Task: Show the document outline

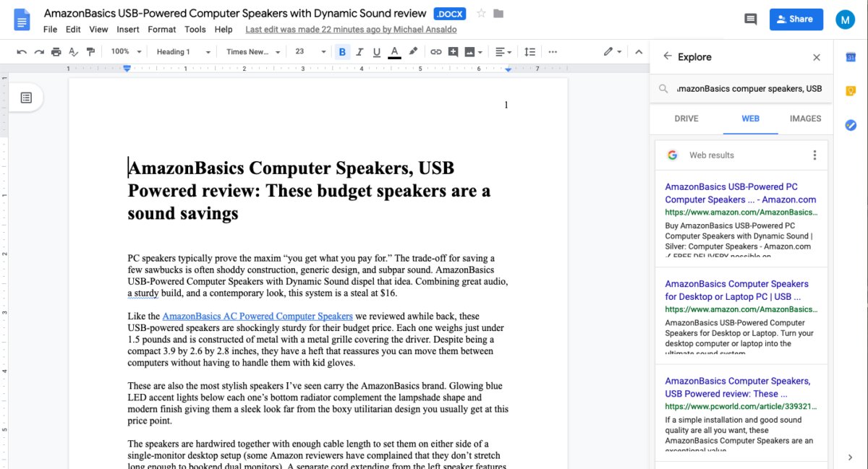Action: tap(26, 98)
